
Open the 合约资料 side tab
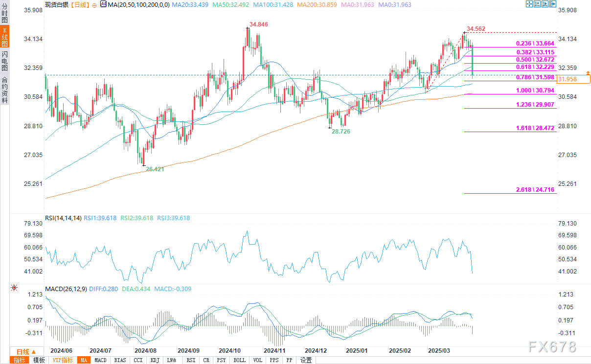point(4,90)
